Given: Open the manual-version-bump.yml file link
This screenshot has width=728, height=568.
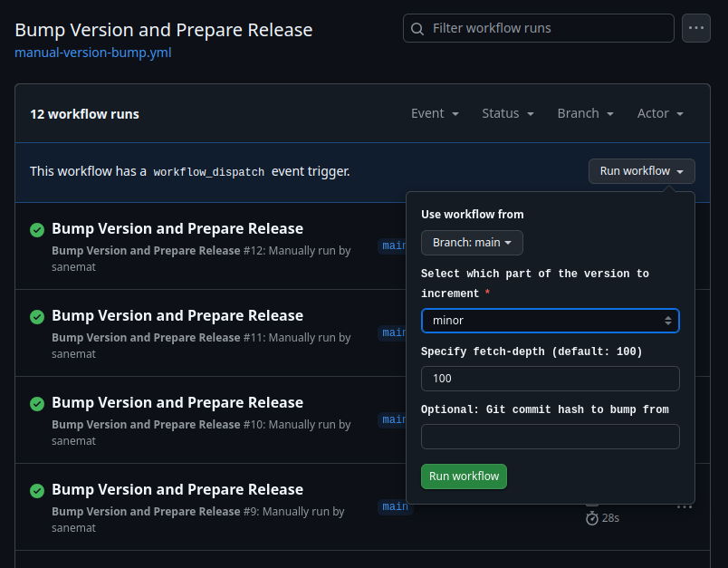Looking at the screenshot, I should 93,53.
